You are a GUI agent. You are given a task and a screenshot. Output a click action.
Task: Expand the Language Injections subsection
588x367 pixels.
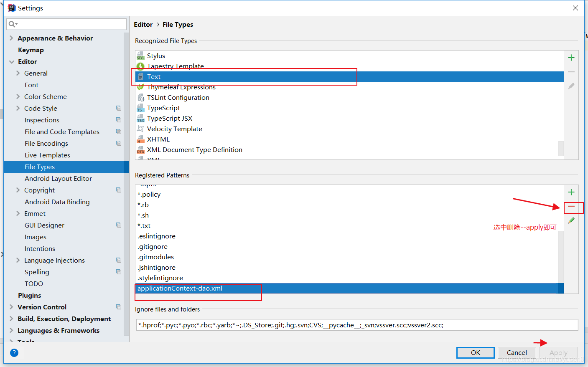pyautogui.click(x=18, y=260)
